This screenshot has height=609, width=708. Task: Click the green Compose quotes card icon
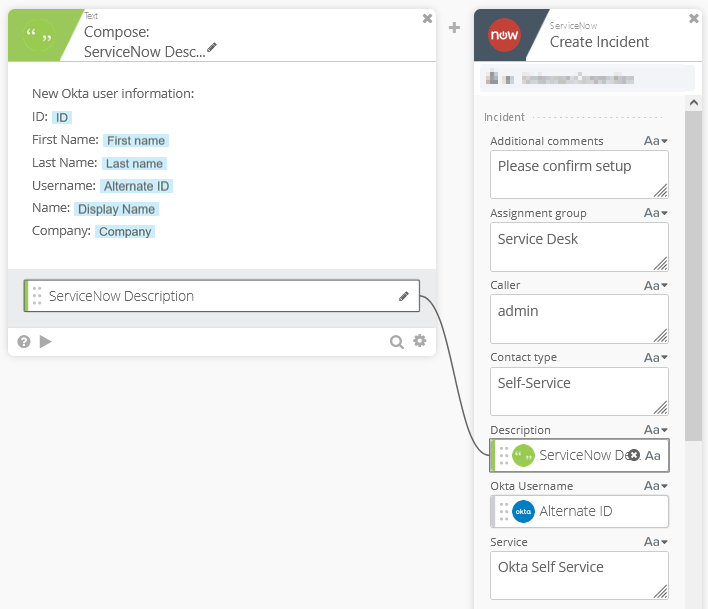pos(38,35)
